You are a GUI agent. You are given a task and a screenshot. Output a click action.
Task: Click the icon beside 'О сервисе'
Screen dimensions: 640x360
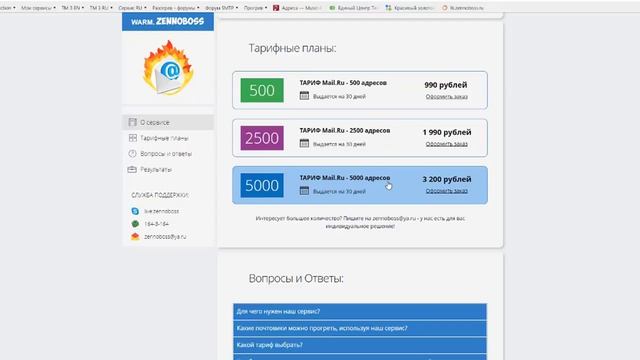[132, 122]
